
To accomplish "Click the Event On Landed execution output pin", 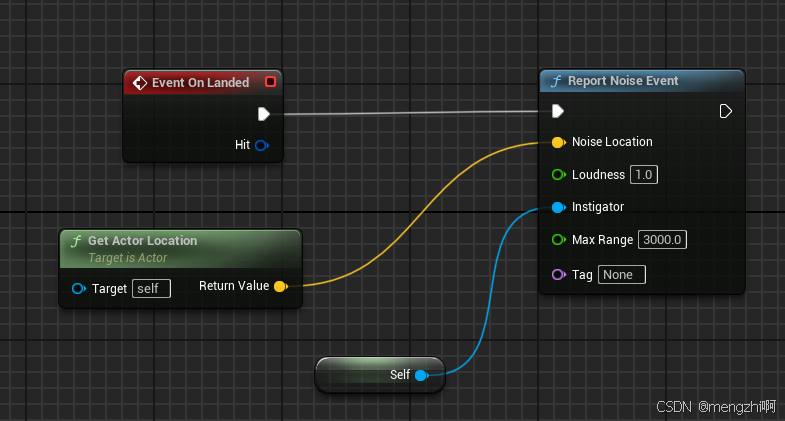I will [264, 114].
